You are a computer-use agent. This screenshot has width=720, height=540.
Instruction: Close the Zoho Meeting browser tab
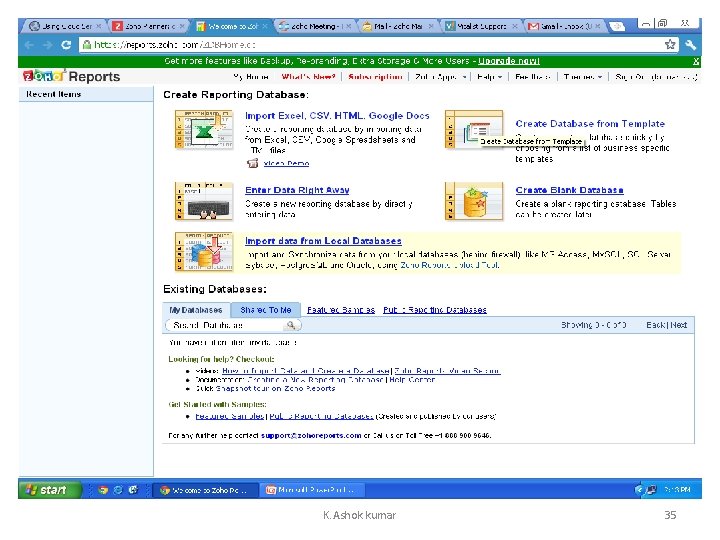click(349, 26)
